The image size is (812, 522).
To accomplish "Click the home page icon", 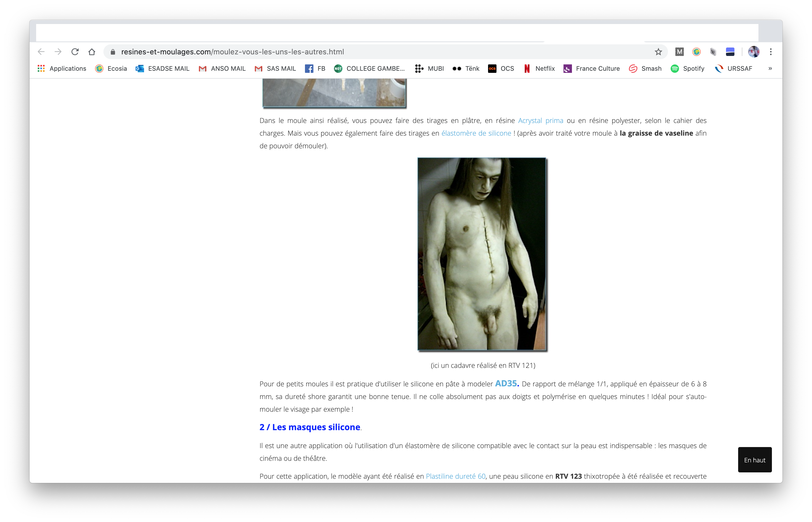I will pos(92,52).
